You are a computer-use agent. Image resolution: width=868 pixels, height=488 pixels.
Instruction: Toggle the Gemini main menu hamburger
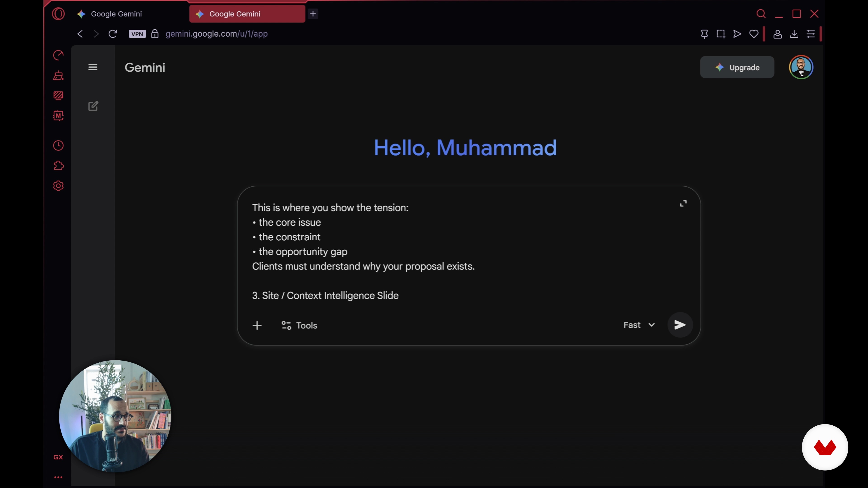pyautogui.click(x=93, y=67)
